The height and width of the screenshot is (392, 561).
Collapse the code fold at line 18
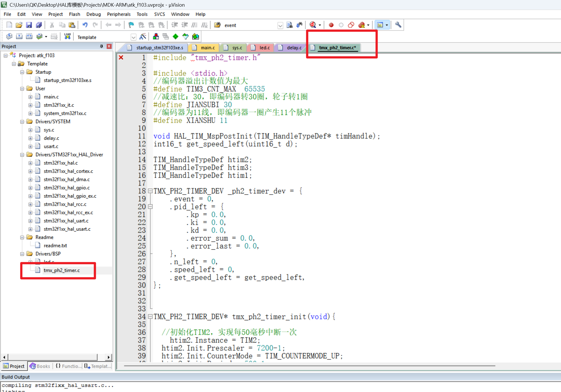point(150,191)
